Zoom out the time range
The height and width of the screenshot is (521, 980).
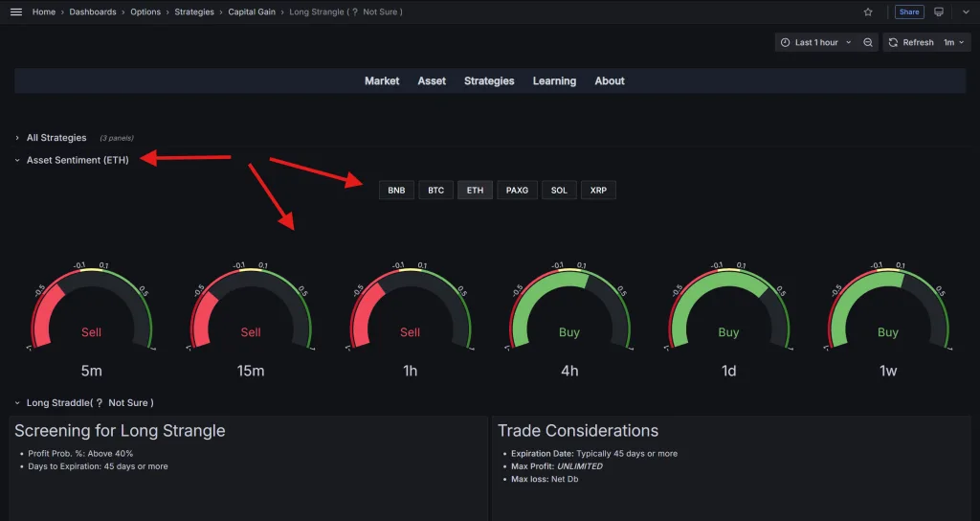pos(868,42)
